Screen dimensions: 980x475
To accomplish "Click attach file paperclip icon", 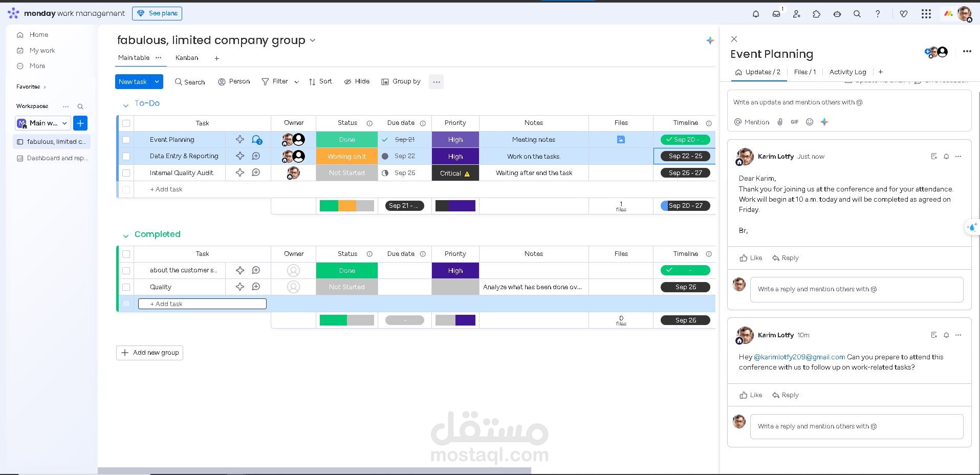I will point(780,122).
